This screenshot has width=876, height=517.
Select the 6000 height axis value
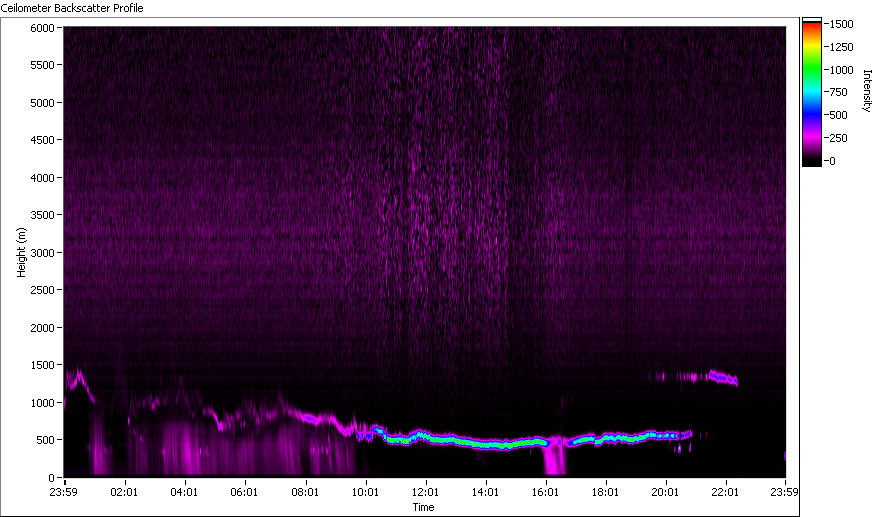[42, 27]
